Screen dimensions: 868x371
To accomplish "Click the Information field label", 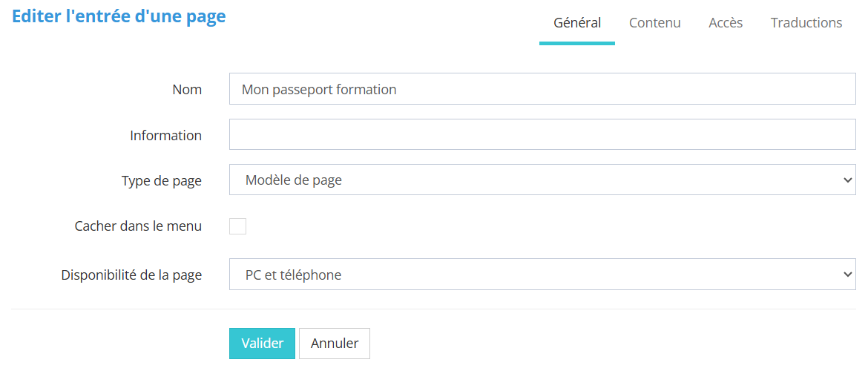I will [165, 136].
